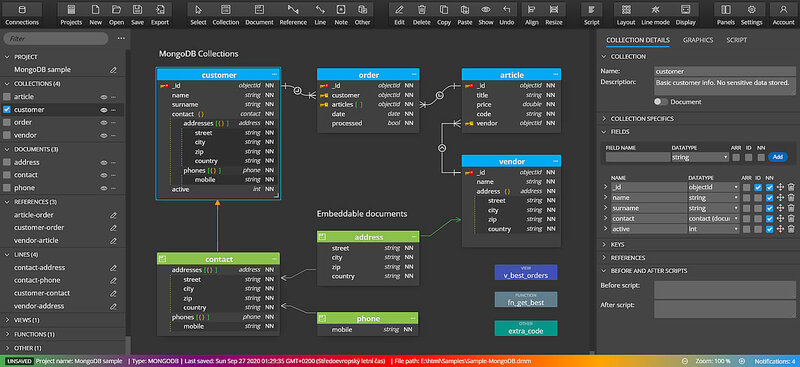Click the Line mode toolbar icon

[x=655, y=15]
